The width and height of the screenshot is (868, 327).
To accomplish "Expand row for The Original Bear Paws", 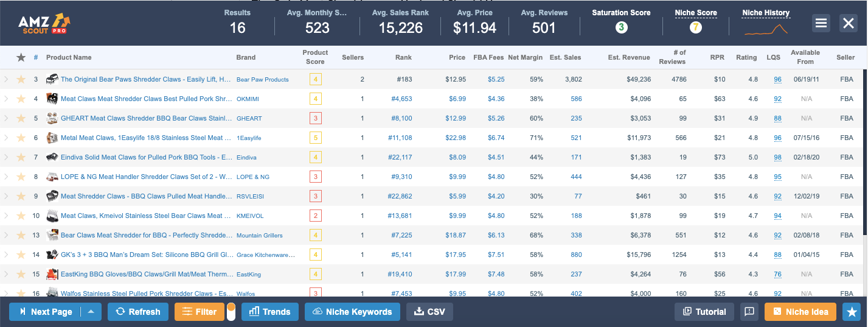I will click(6, 79).
